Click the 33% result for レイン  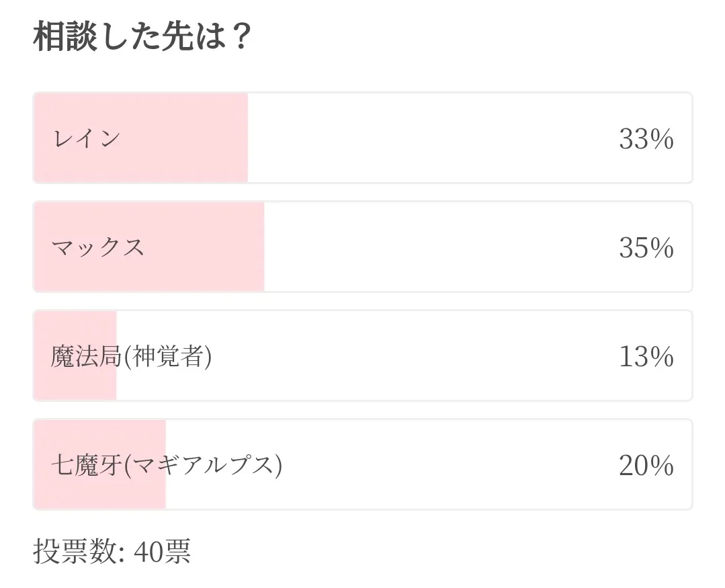tap(646, 139)
